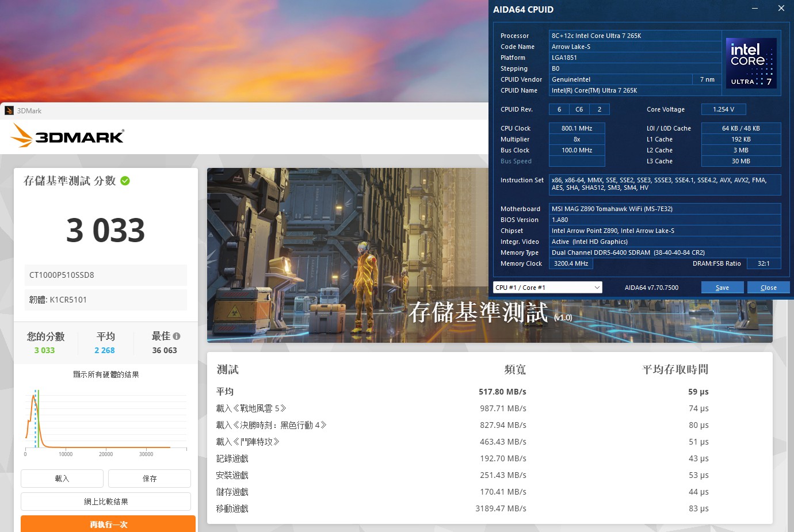Viewport: 794px width, 532px height.
Task: Click the Bus Clock value 100.0 MHz
Action: [x=577, y=150]
